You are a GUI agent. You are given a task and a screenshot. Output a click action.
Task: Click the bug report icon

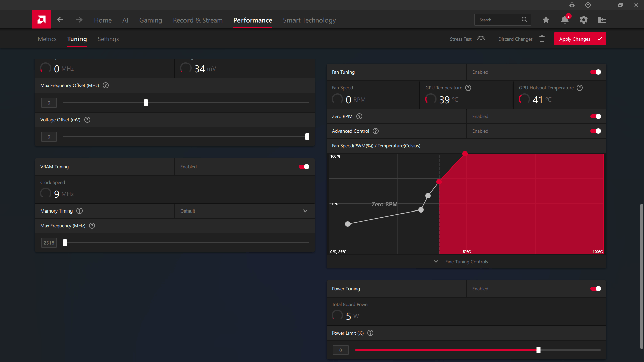coord(572,5)
